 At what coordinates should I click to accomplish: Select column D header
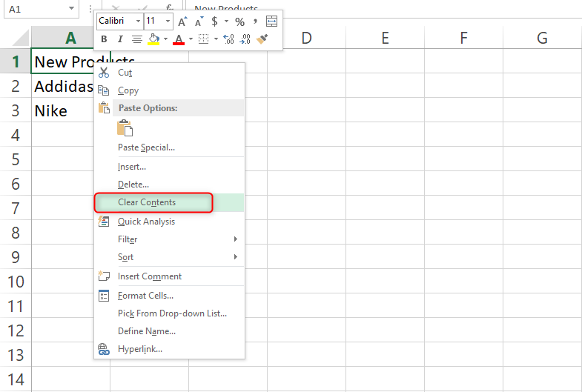pos(307,38)
